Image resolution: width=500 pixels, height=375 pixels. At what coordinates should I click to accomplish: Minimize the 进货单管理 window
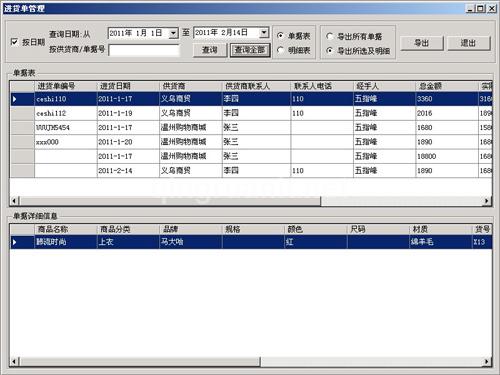tap(470, 8)
